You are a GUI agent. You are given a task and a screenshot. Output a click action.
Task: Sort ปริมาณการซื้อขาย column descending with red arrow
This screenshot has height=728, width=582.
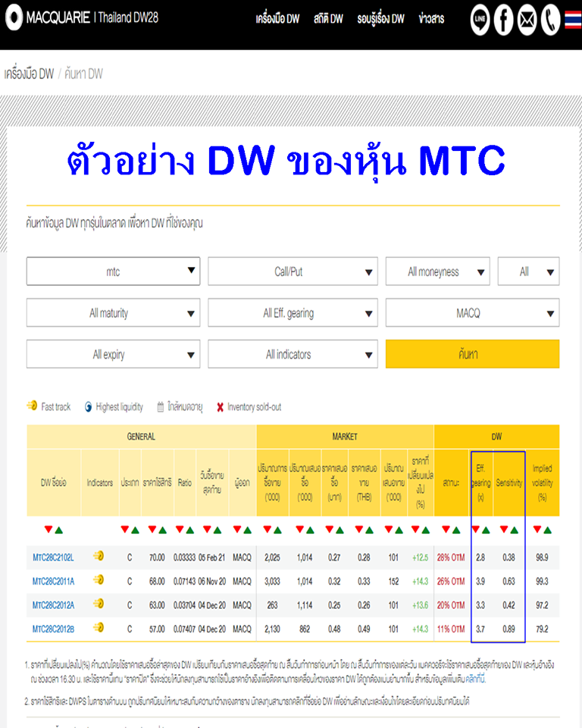[267, 529]
